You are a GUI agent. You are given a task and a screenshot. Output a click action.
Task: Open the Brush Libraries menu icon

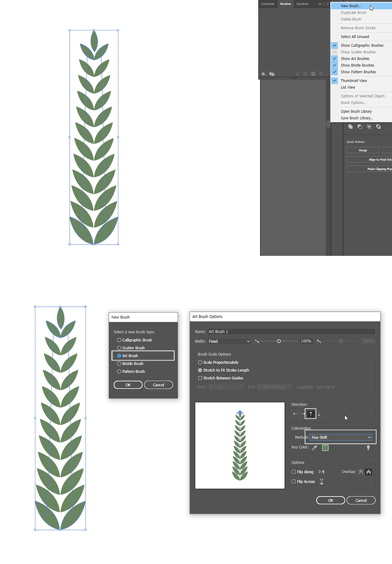(x=264, y=74)
